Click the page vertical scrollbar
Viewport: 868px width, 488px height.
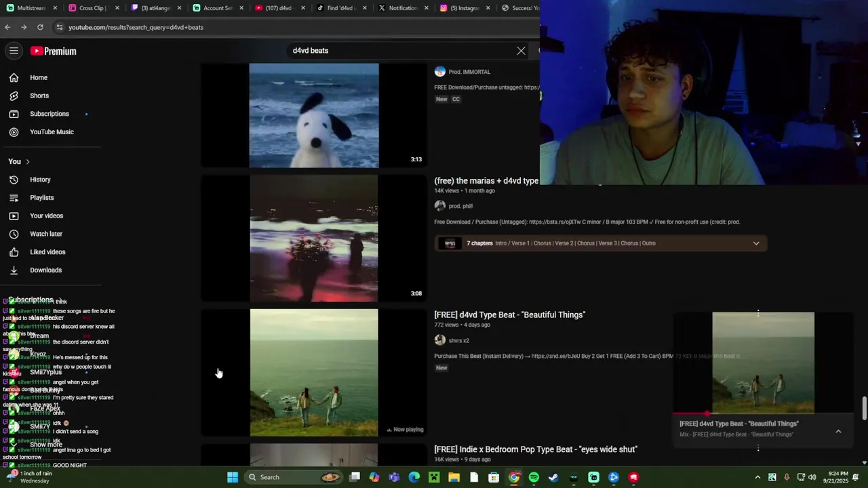[x=864, y=409]
